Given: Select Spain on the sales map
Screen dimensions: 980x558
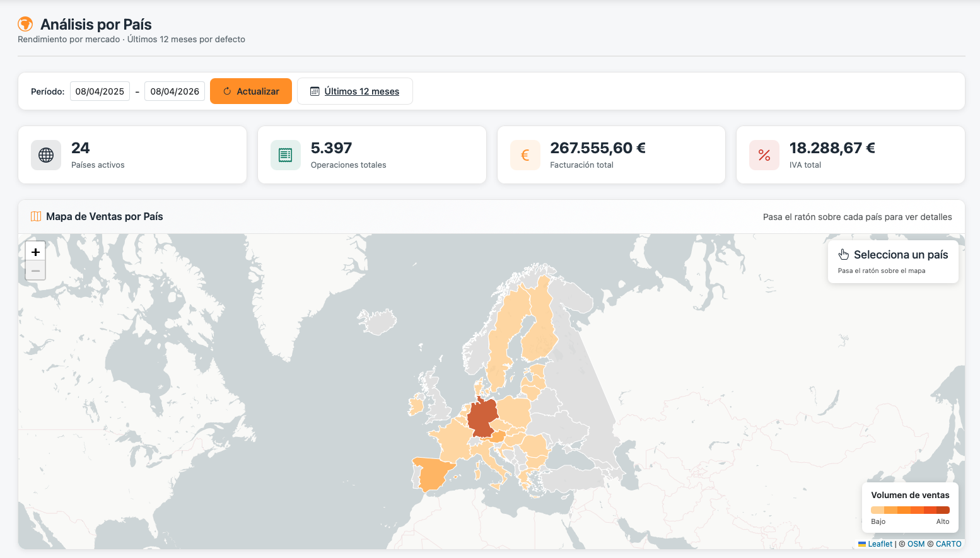Looking at the screenshot, I should coord(431,474).
